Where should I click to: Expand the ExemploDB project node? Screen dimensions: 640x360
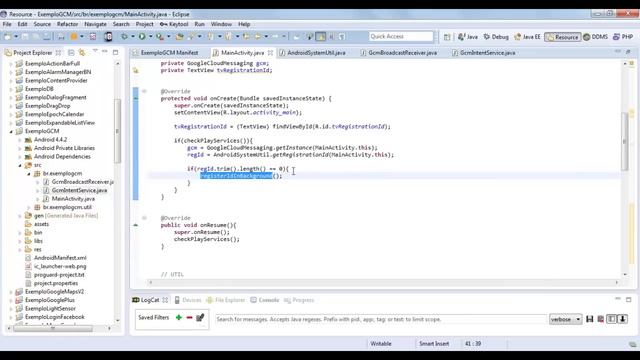pyautogui.click(x=11, y=89)
